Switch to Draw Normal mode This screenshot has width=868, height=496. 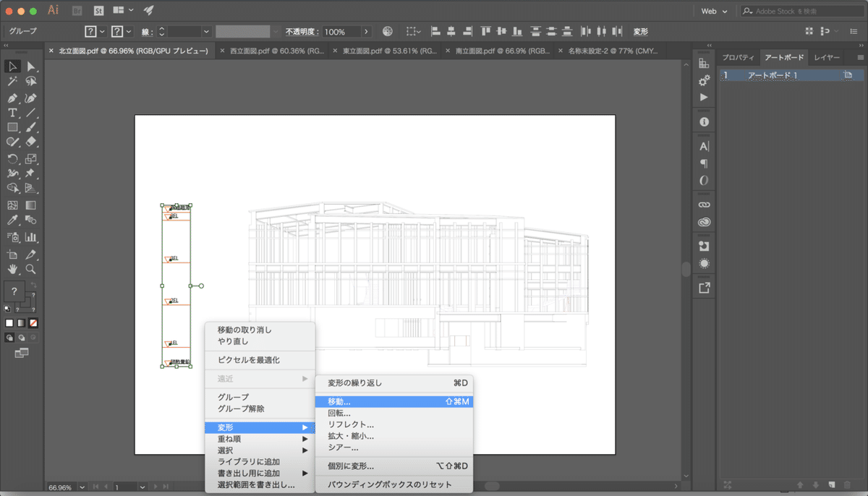pyautogui.click(x=9, y=337)
